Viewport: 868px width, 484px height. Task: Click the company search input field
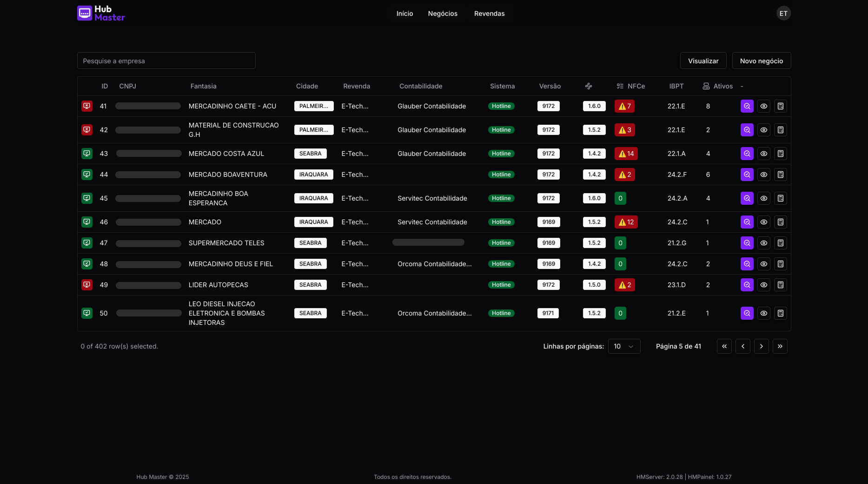166,60
